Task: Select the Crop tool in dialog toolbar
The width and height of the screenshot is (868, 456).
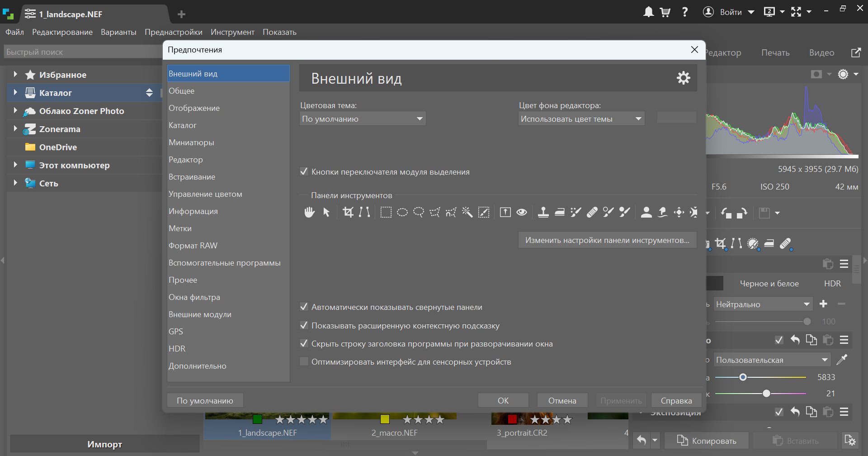Action: pyautogui.click(x=348, y=212)
